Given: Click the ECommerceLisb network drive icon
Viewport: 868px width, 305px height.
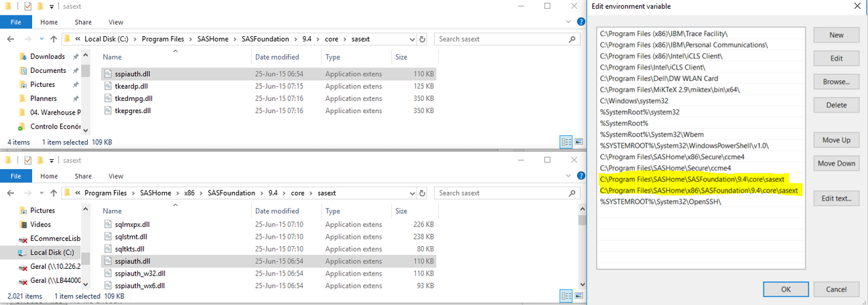Looking at the screenshot, I should pyautogui.click(x=22, y=238).
